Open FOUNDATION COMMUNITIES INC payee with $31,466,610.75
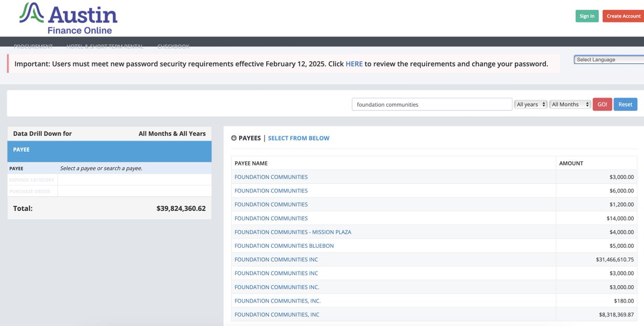 [x=276, y=260]
